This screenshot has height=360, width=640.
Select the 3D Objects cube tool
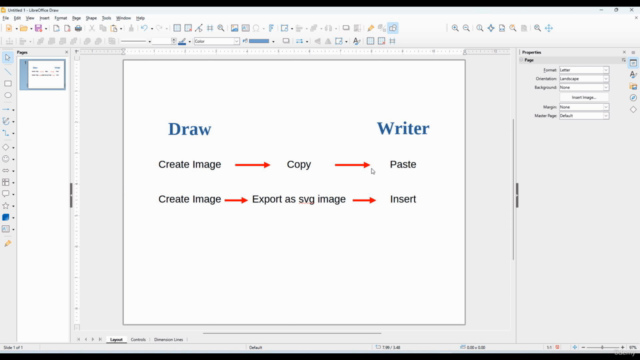6,217
